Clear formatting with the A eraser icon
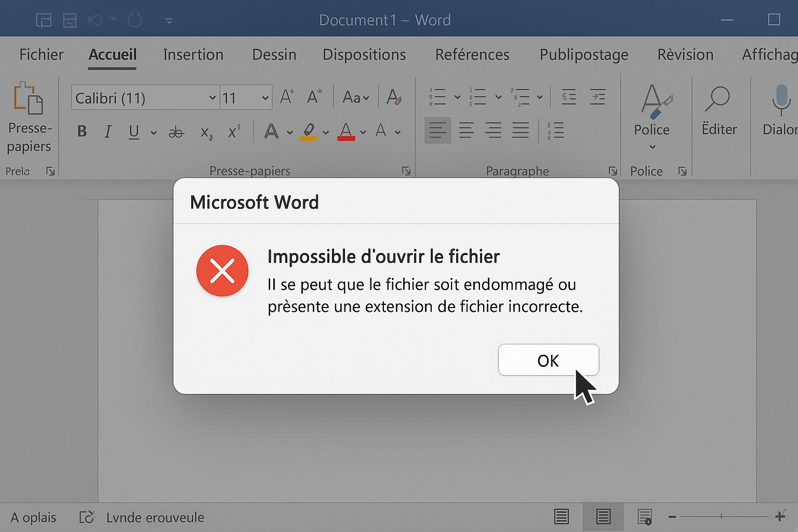Image resolution: width=798 pixels, height=532 pixels. 394,97
